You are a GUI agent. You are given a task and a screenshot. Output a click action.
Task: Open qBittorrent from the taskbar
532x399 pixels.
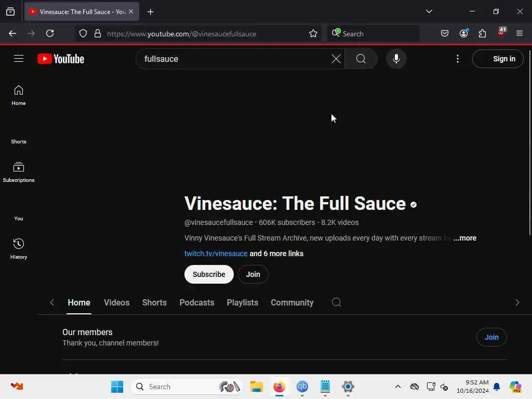tap(302, 387)
